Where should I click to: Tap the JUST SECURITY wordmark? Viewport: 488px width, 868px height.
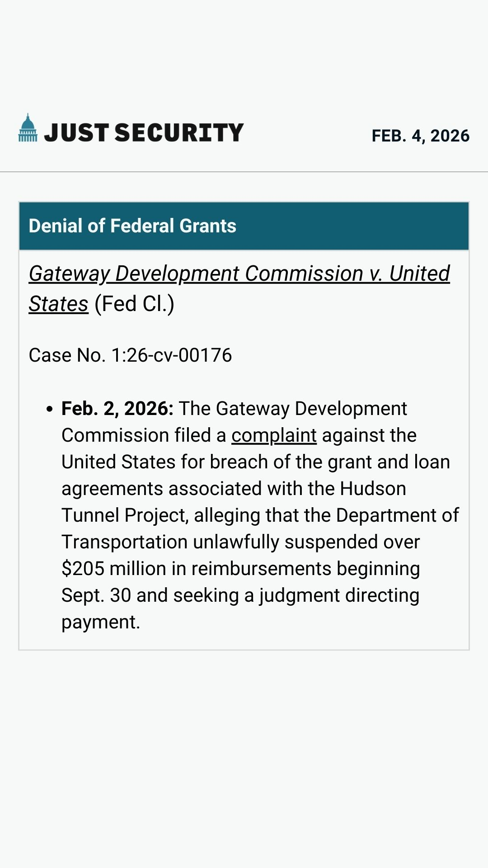pos(144,132)
